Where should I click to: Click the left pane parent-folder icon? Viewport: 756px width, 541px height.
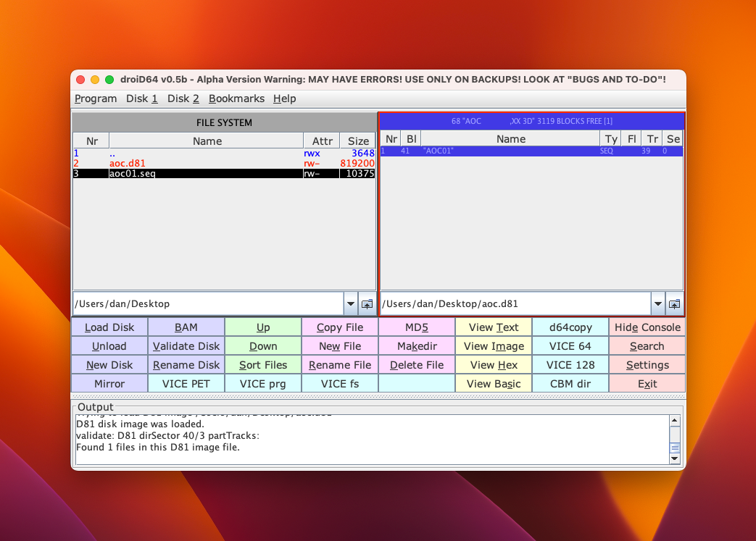[367, 304]
